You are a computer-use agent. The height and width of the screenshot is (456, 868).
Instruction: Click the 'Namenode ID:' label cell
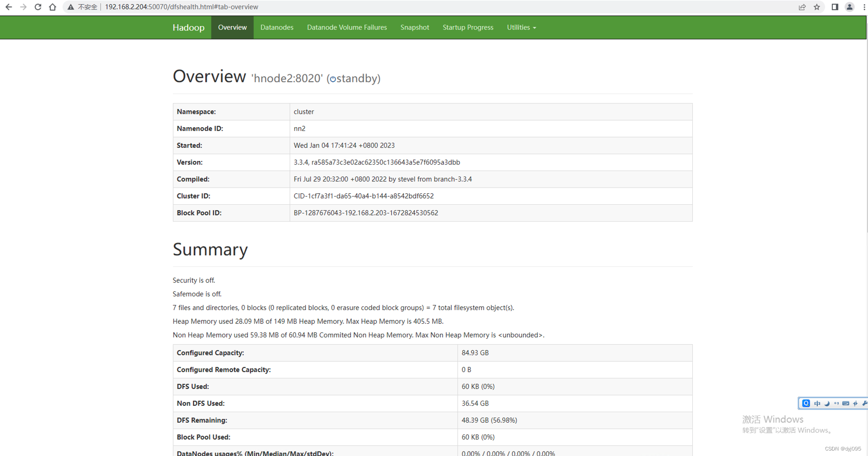pyautogui.click(x=231, y=129)
